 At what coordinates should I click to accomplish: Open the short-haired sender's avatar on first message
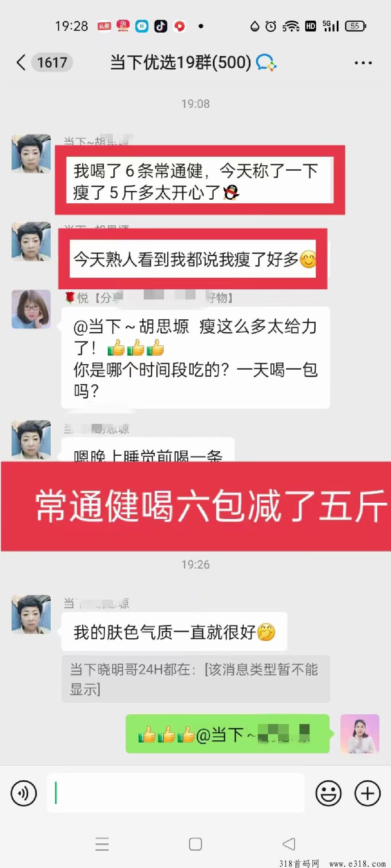31,154
